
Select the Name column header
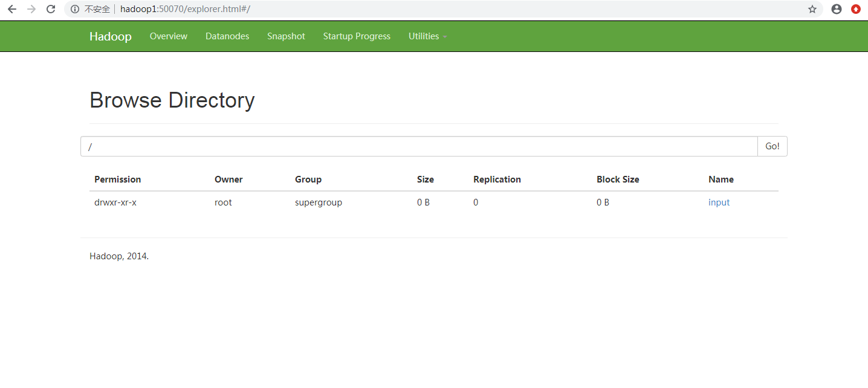pyautogui.click(x=721, y=179)
